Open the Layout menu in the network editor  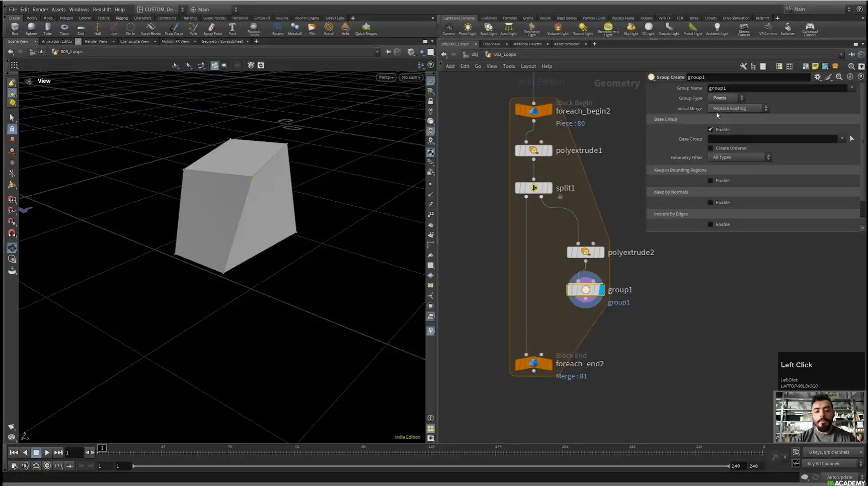(528, 66)
